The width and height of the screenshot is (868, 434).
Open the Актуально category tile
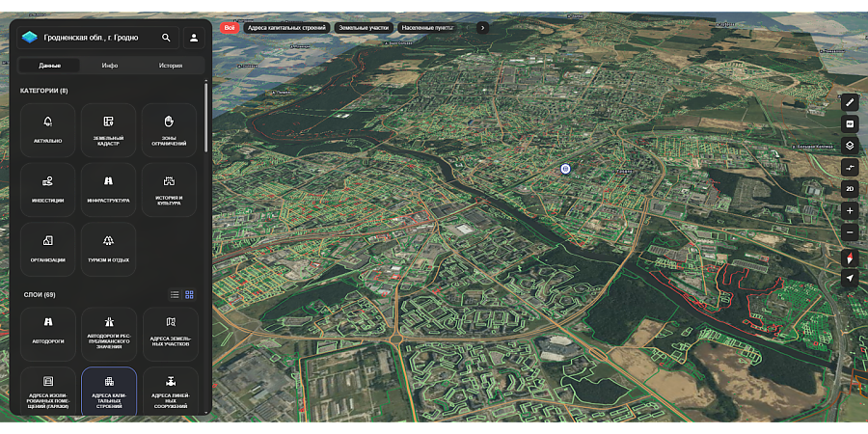pyautogui.click(x=47, y=130)
